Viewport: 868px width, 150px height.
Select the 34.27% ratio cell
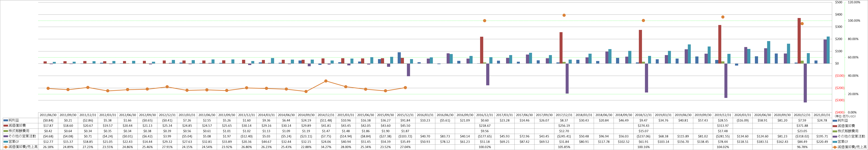click(326, 147)
